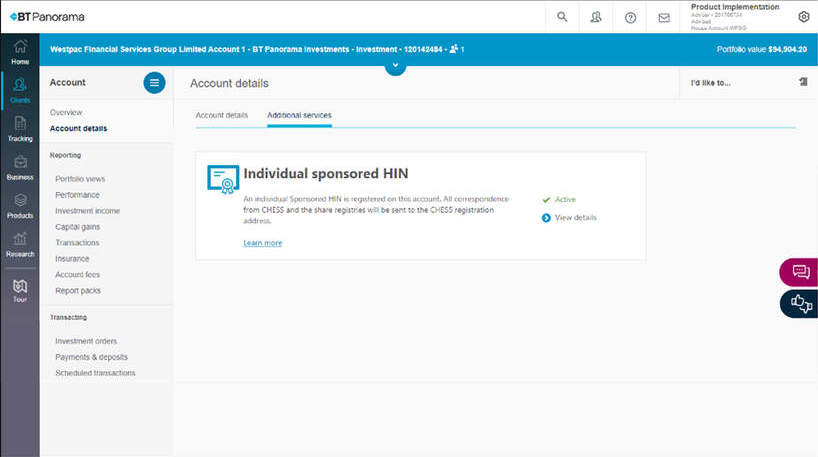Open Transactions report
The height and width of the screenshot is (457, 818).
77,243
